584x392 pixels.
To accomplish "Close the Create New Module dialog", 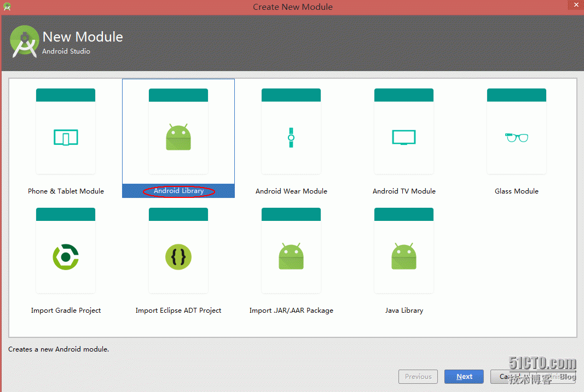I will coord(576,4).
